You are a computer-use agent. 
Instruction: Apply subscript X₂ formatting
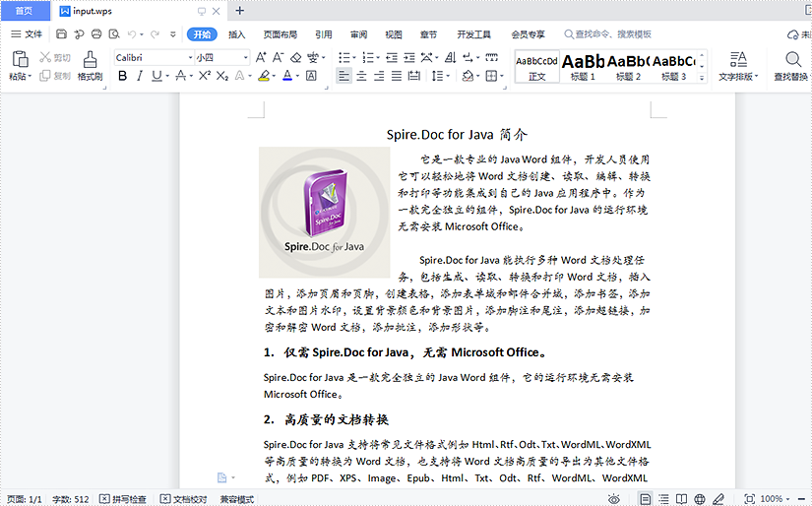[222, 76]
